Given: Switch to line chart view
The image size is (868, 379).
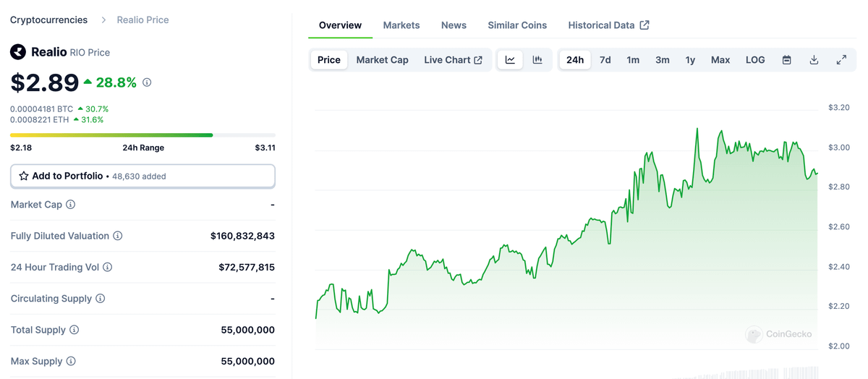Looking at the screenshot, I should coord(510,60).
